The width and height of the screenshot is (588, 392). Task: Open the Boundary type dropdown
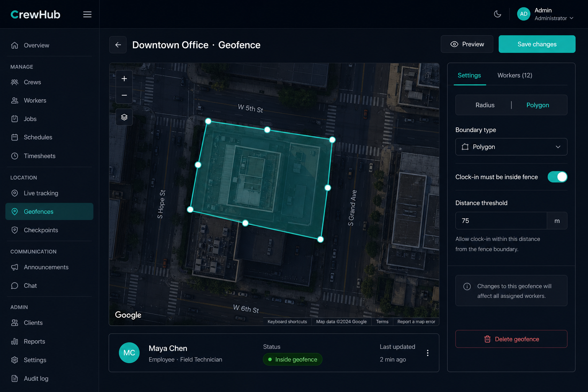point(511,147)
